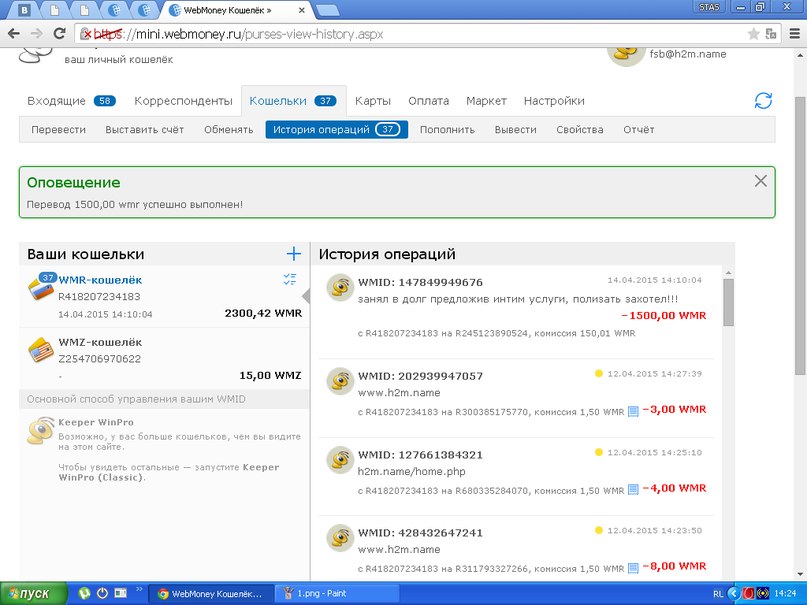This screenshot has width=807, height=605.
Task: Open details icon beside -4,00 WMR
Action: 633,490
